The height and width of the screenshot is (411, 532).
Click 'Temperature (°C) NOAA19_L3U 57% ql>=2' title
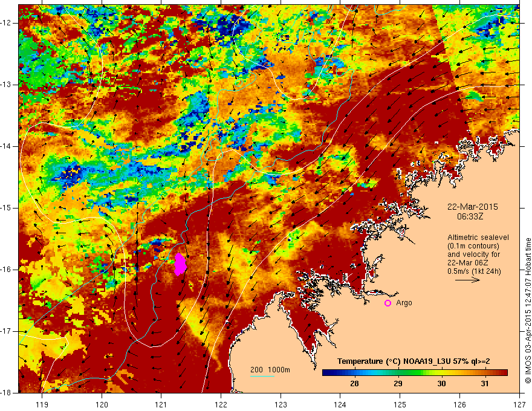tap(414, 361)
